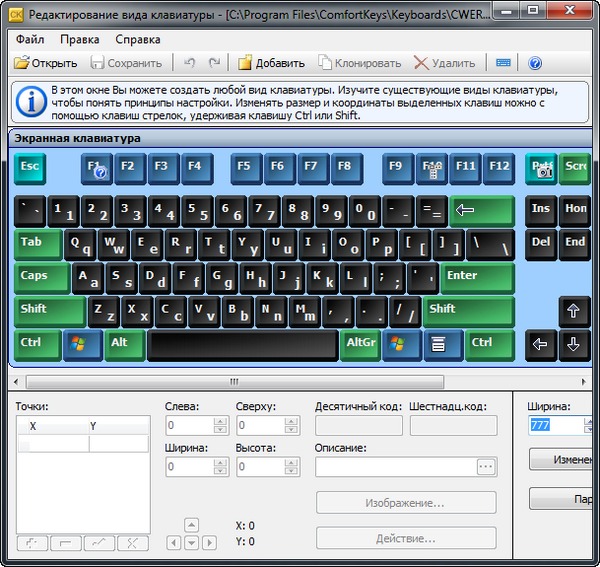Screen dimensions: 600x567
Task: Open the Правка menu
Action: point(79,40)
